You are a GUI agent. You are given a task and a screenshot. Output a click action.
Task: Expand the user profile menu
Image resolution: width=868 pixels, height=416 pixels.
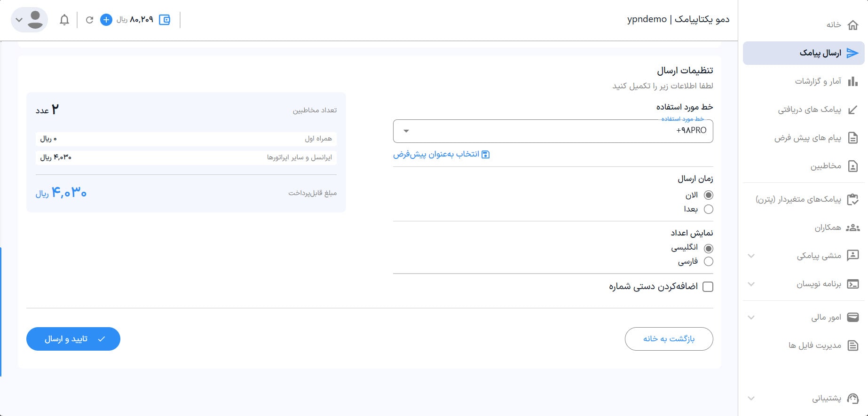click(x=29, y=20)
